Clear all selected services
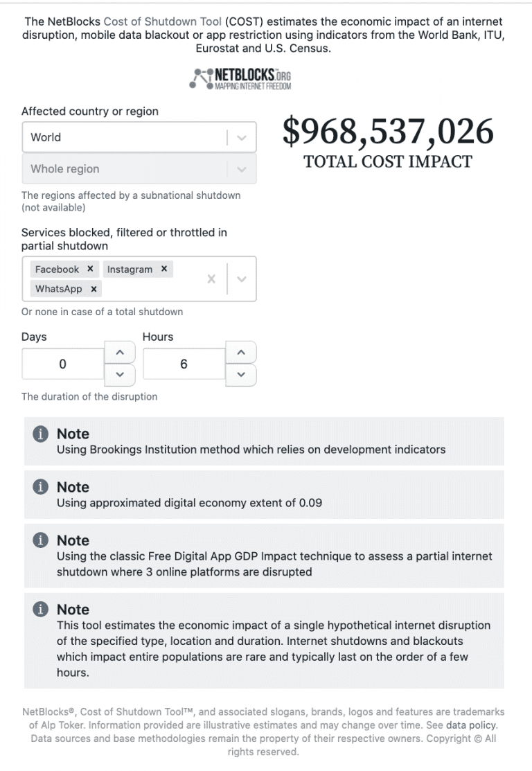This screenshot has height=771, width=532. 211,278
